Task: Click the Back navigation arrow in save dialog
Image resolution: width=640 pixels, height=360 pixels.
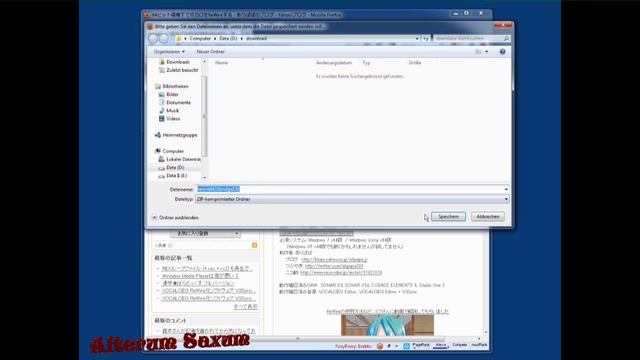Action: click(153, 38)
